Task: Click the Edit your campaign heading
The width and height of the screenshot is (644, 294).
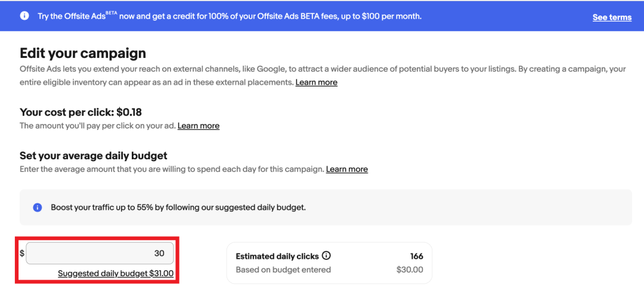Action: tap(82, 54)
